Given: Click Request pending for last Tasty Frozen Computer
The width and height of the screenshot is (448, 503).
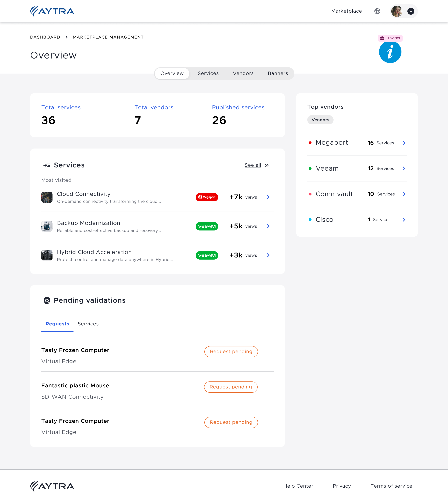Looking at the screenshot, I should point(231,423).
